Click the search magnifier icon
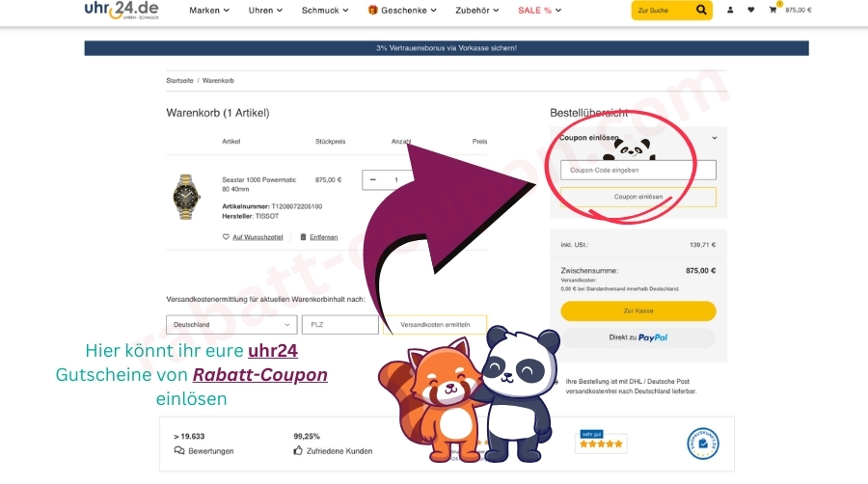 [x=701, y=10]
